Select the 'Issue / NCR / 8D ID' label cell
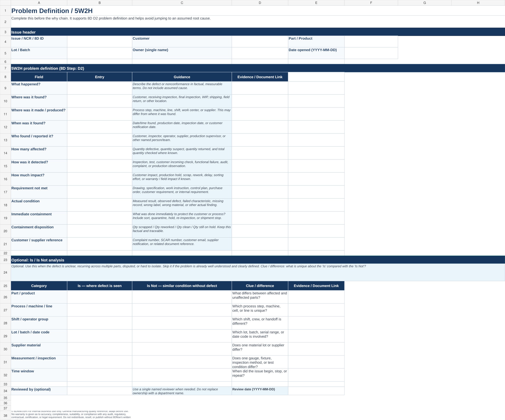Screen dimensions: 505x420 click(39, 42)
